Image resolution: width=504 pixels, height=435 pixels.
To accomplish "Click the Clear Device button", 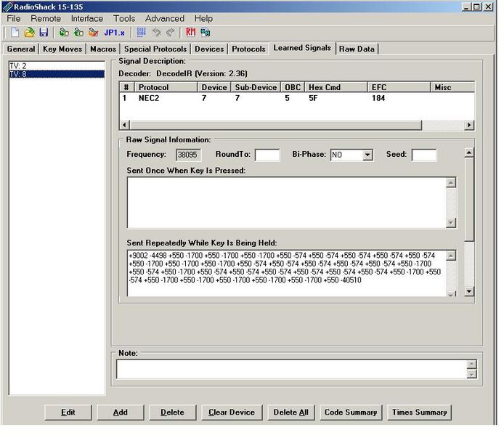I will (232, 412).
